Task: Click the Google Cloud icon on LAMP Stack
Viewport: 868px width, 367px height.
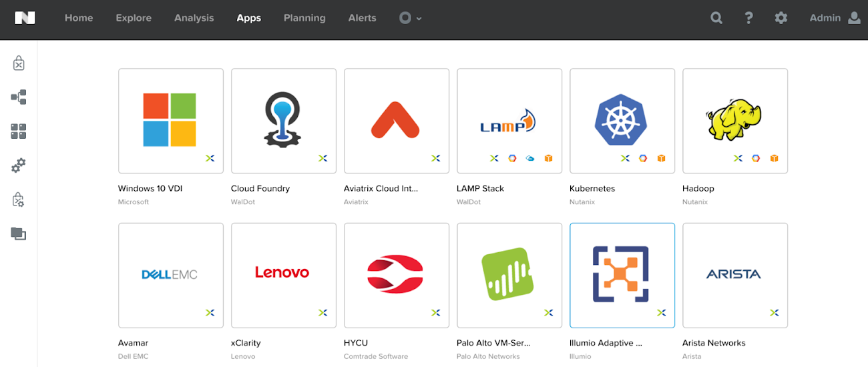Action: click(x=512, y=158)
